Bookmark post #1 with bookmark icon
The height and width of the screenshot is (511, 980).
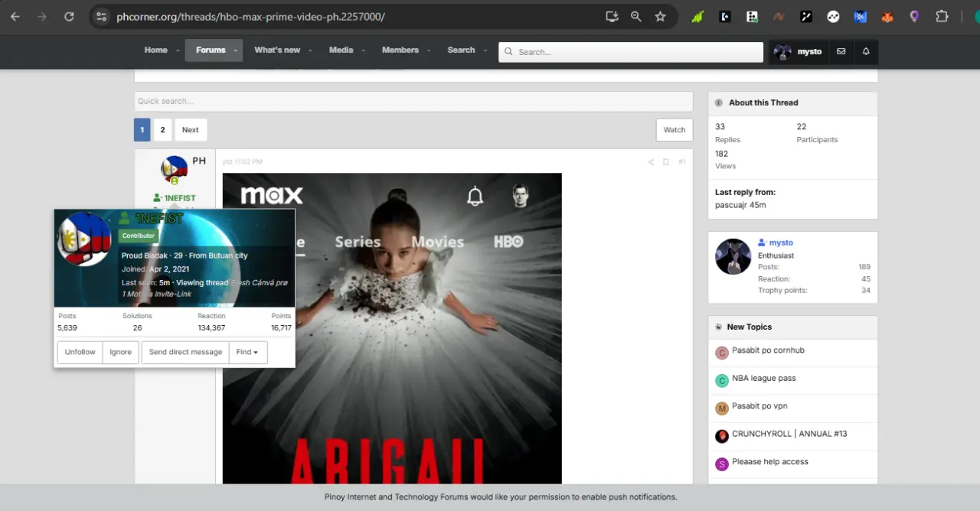click(665, 162)
